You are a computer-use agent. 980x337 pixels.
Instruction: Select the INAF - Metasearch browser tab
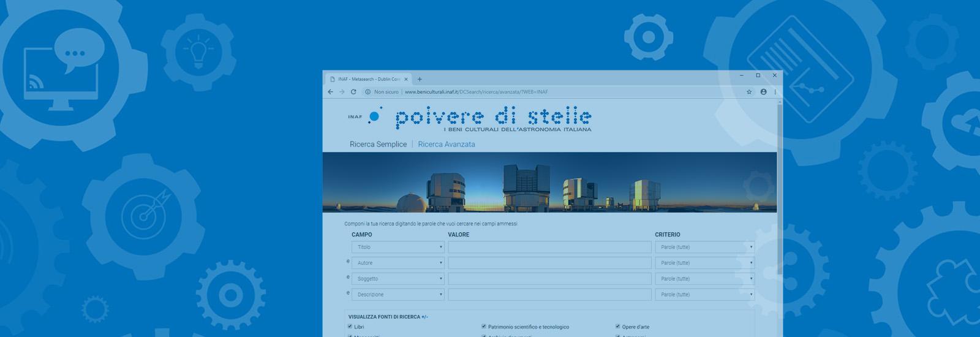368,79
